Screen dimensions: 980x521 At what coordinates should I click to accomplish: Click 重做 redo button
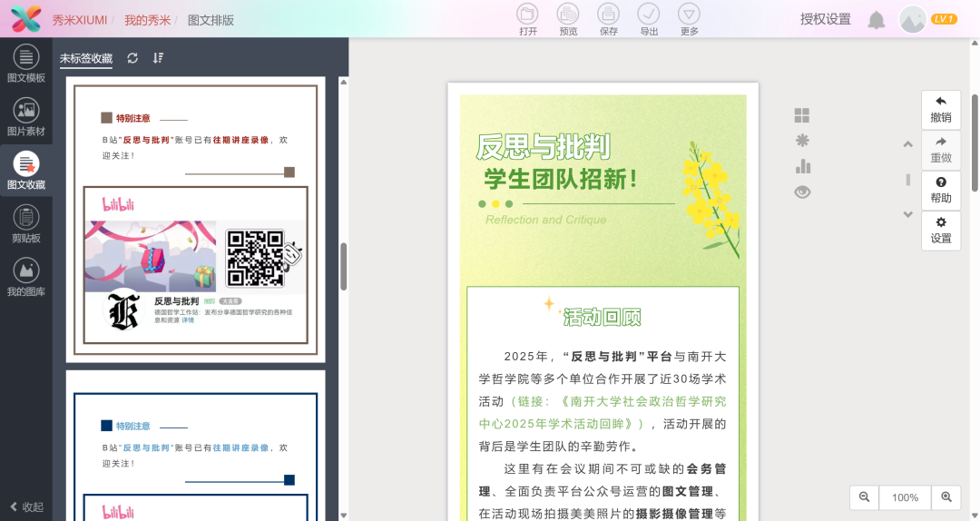941,150
